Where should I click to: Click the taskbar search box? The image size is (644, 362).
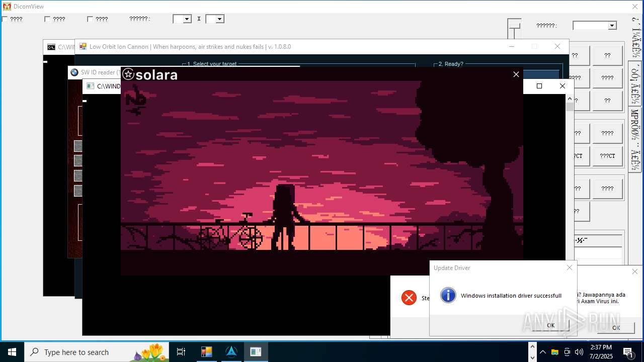pos(97,352)
